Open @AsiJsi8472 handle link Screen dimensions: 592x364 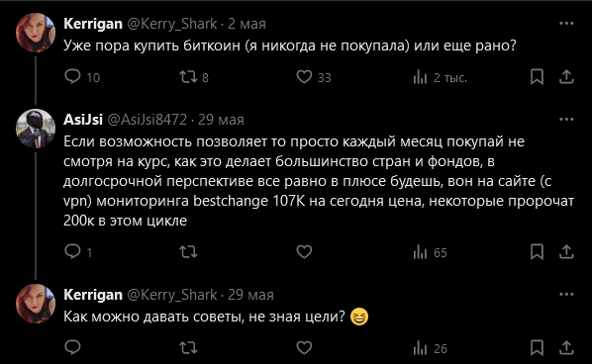click(x=148, y=120)
